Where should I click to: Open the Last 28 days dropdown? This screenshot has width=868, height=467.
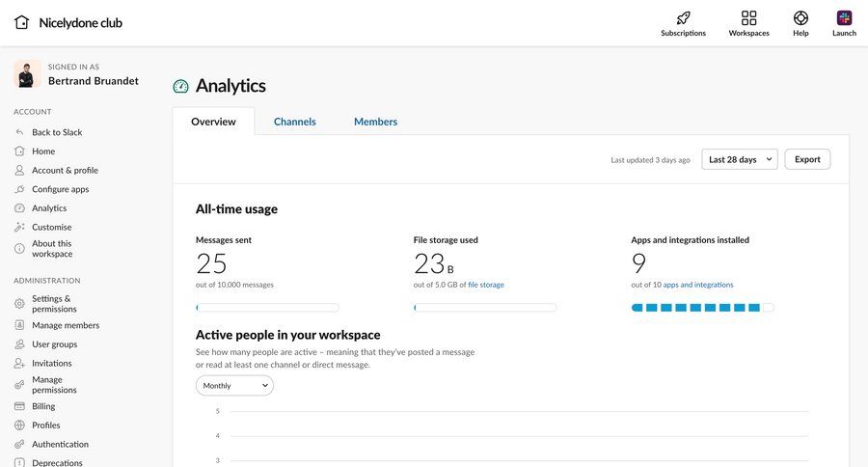pos(740,159)
